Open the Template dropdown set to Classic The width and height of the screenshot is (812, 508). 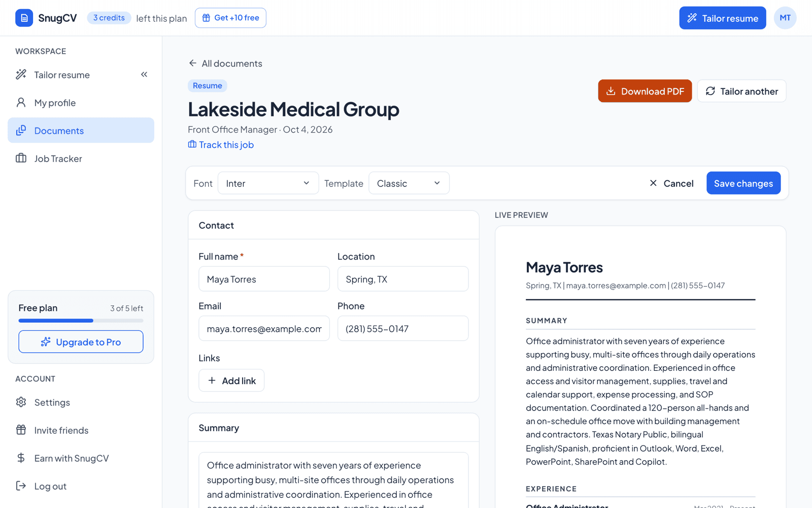click(409, 183)
